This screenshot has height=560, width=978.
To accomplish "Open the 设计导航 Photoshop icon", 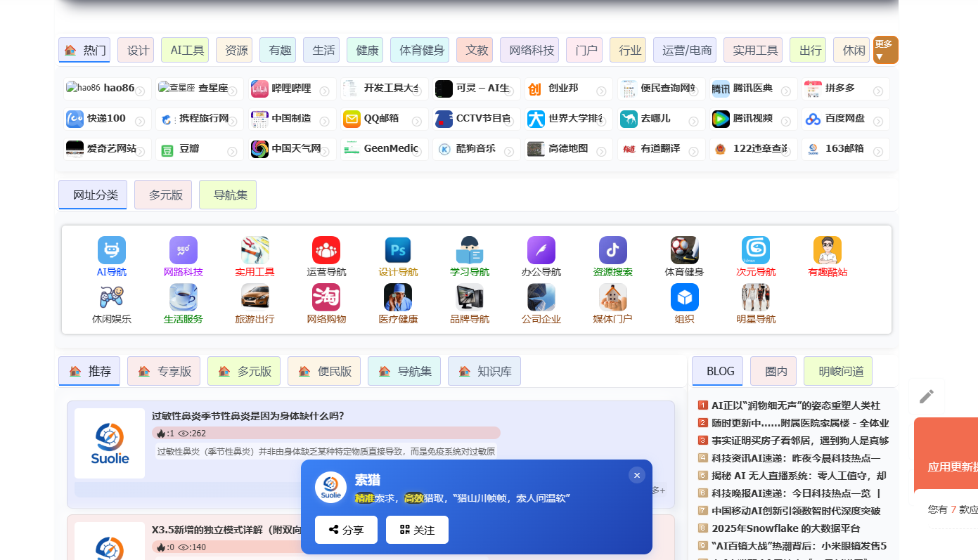I will point(398,250).
